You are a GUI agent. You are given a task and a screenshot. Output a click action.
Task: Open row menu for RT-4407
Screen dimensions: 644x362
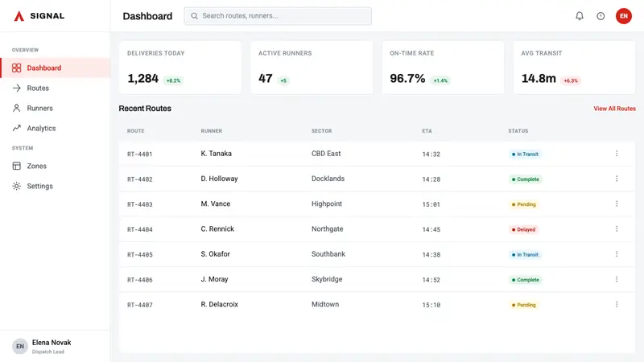pyautogui.click(x=617, y=304)
